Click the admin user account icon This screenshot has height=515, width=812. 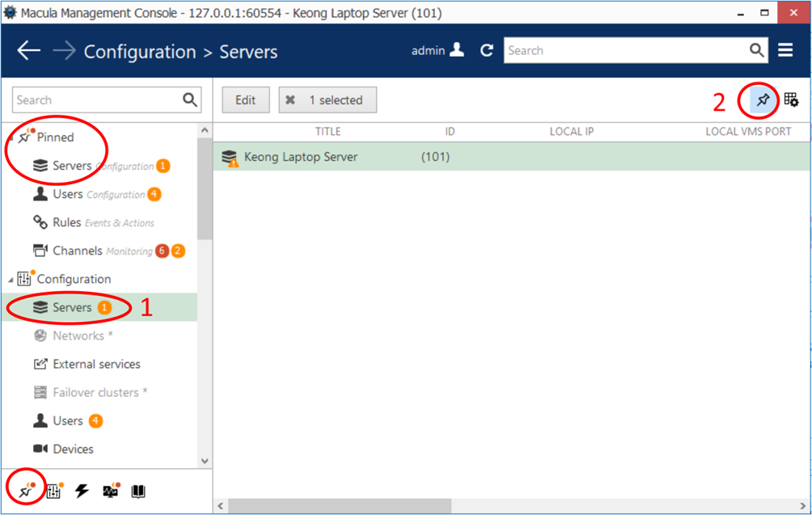click(x=457, y=50)
